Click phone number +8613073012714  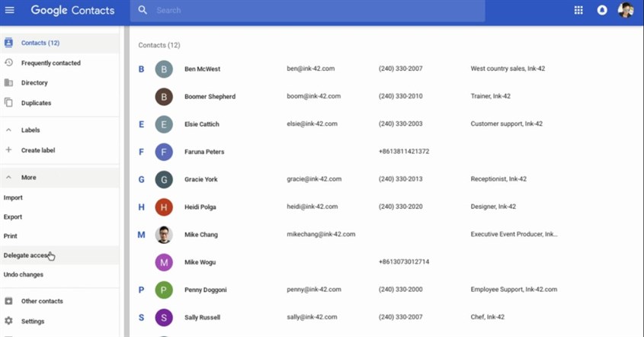(404, 262)
